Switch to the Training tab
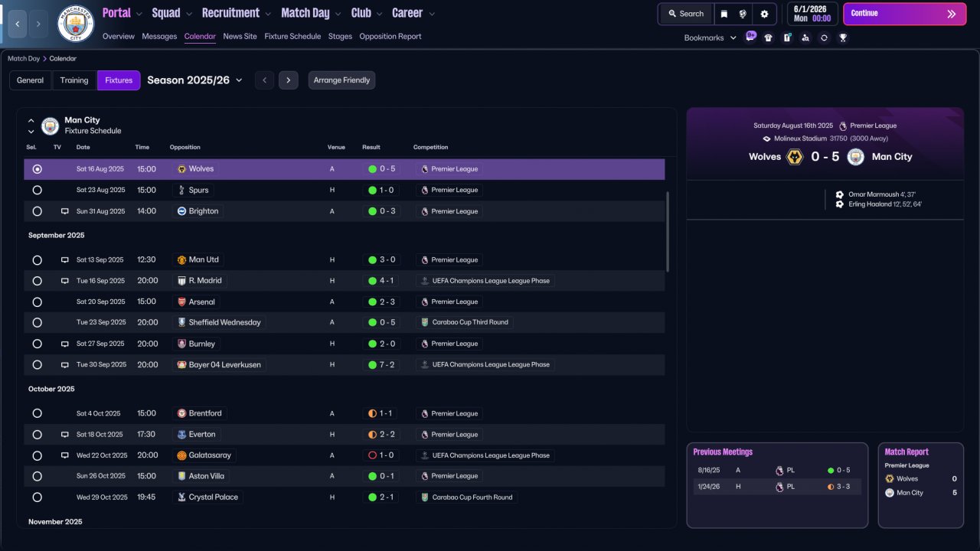 [74, 80]
